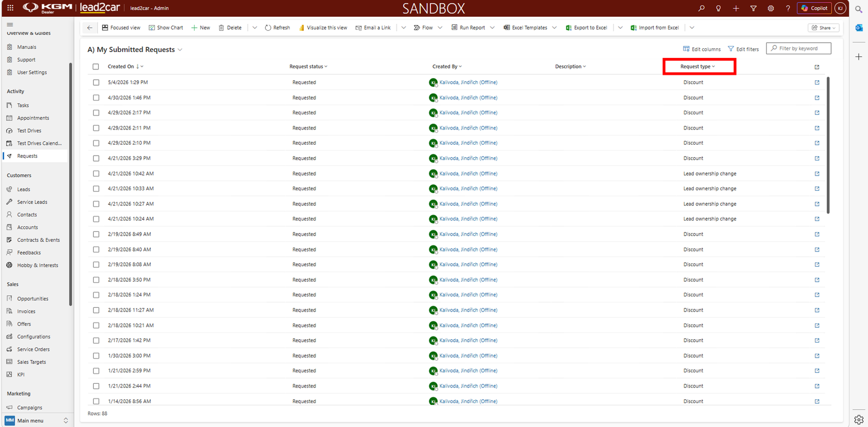Open advanced find funnel icon
This screenshot has height=427, width=868.
[753, 8]
